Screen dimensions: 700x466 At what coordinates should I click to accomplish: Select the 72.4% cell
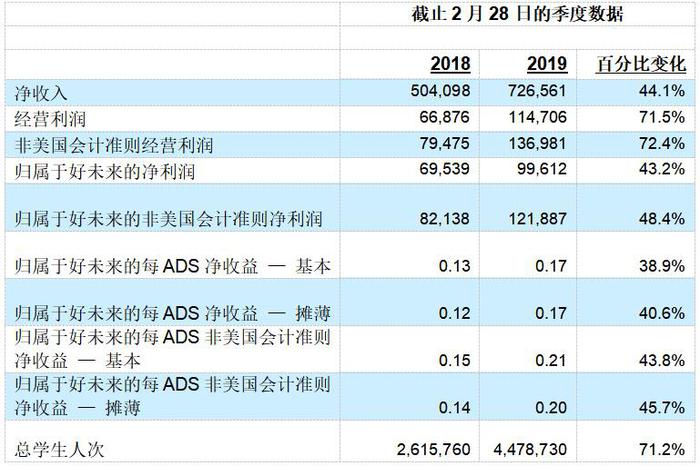coord(662,143)
